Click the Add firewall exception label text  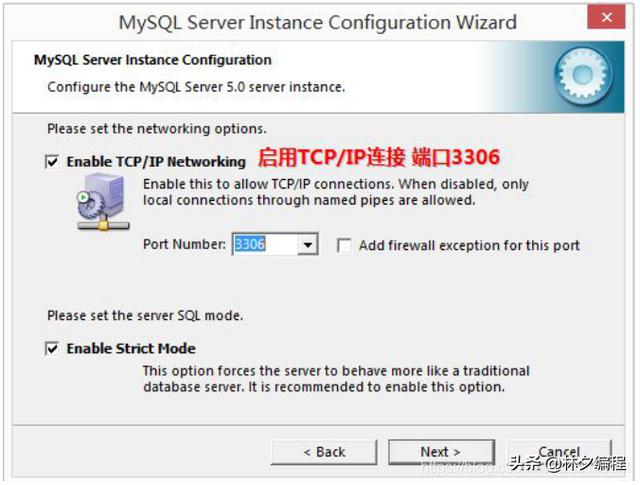469,246
